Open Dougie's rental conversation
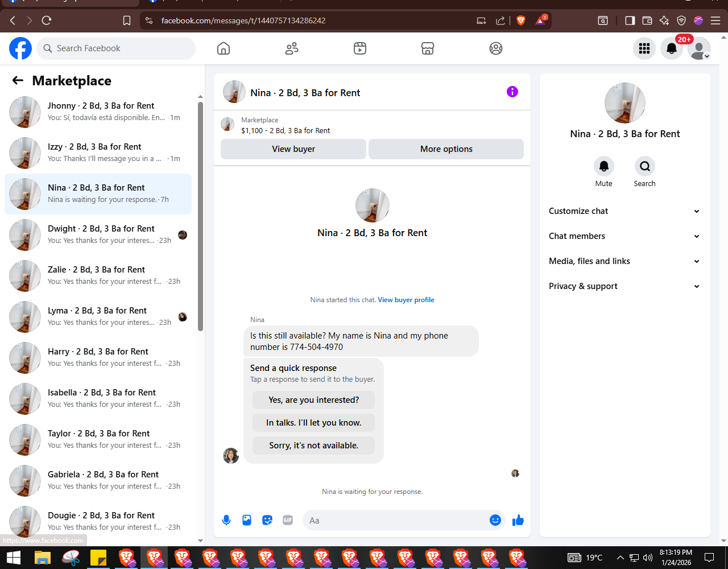The image size is (728, 569). (x=98, y=522)
